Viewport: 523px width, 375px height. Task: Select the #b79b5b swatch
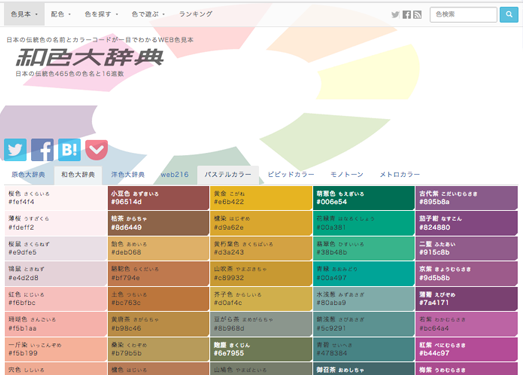click(158, 349)
